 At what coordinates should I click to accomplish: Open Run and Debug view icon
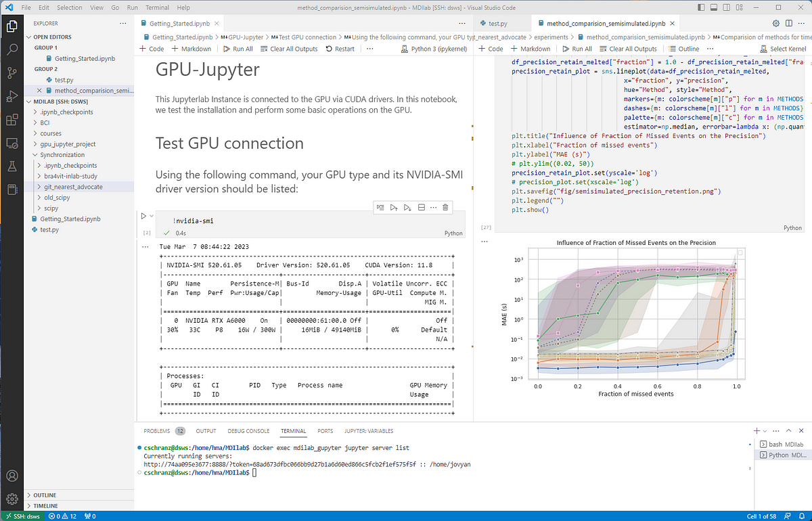(12, 96)
